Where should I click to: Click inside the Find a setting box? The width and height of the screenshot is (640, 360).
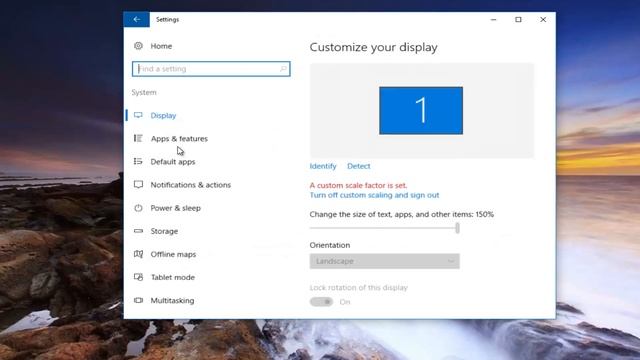[211, 69]
